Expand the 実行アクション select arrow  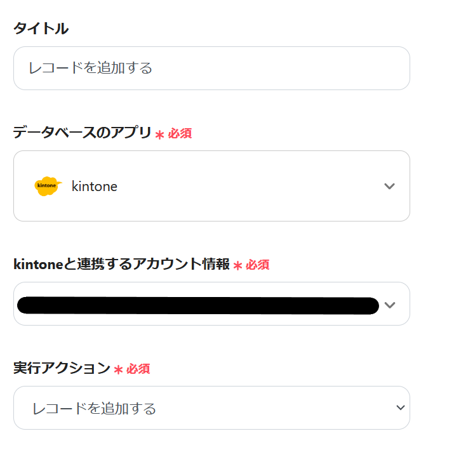pos(400,407)
